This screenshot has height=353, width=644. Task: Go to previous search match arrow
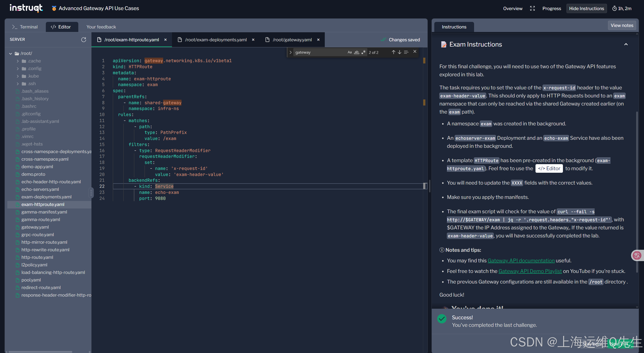[393, 52]
